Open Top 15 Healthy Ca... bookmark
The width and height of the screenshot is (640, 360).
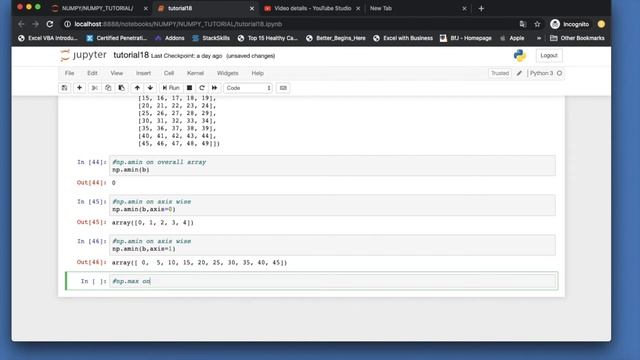(268, 38)
